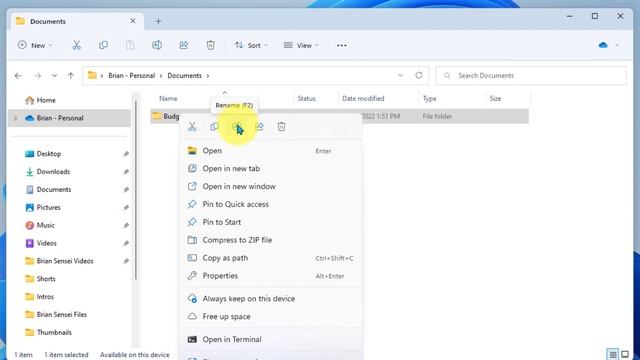Sort by the Name column header
Screen dimensions: 640x360
tap(168, 98)
